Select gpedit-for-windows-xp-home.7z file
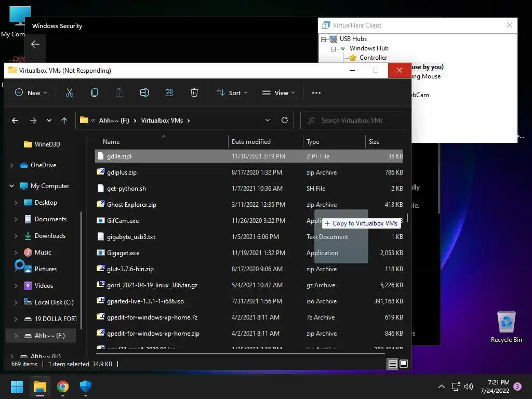This screenshot has height=399, width=532. 249,317
